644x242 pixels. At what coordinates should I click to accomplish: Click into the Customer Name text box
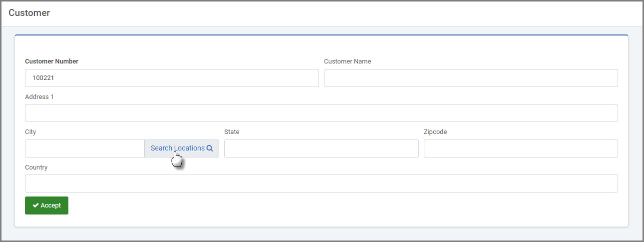[x=471, y=78]
